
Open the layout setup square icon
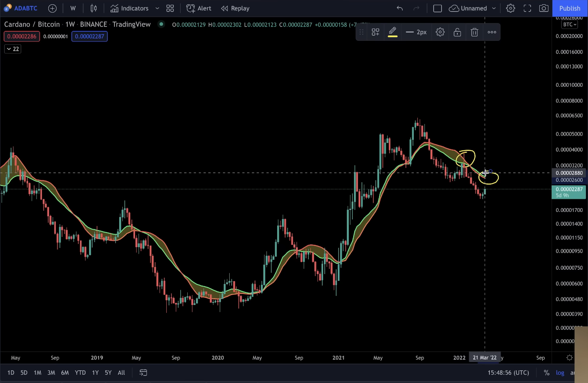point(438,8)
